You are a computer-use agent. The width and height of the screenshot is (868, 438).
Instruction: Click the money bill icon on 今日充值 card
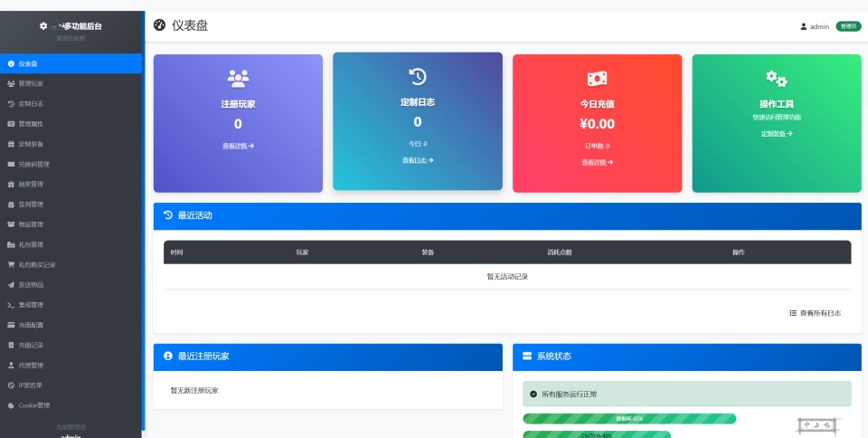[597, 79]
